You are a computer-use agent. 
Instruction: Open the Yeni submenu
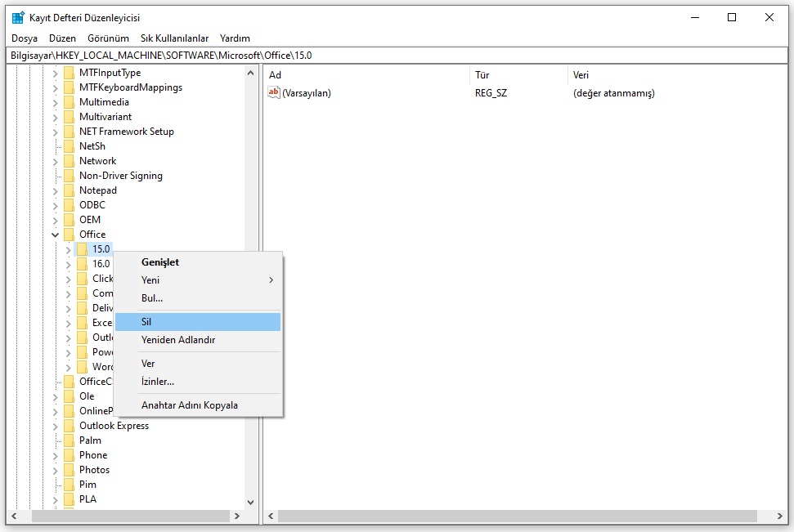[x=150, y=280]
